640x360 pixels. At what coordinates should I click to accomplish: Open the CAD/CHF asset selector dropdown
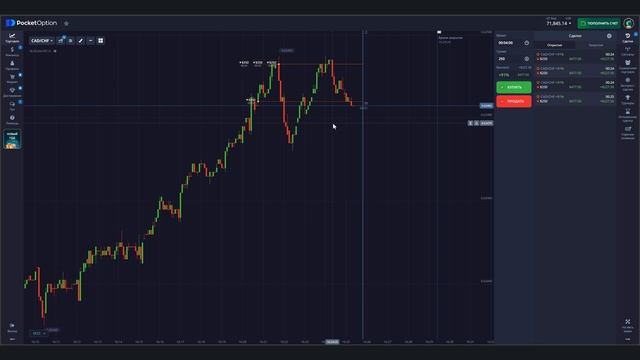click(42, 41)
